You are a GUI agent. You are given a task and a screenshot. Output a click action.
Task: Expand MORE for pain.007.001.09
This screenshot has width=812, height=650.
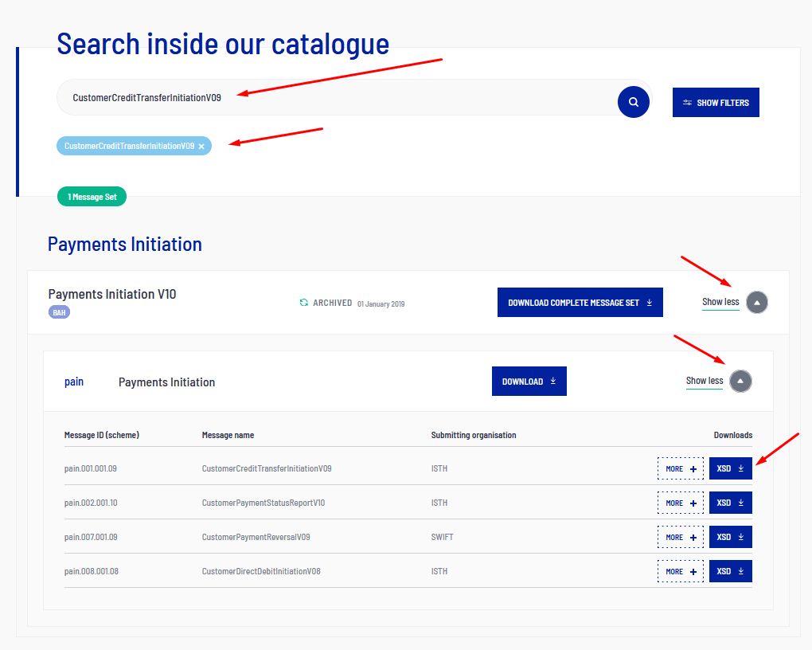(681, 537)
